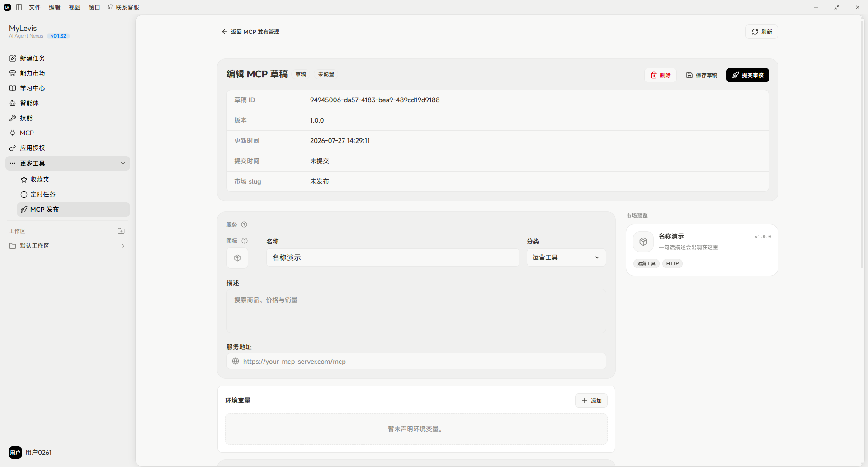This screenshot has width=868, height=467.
Task: Open the 窗口 menu
Action: click(94, 7)
